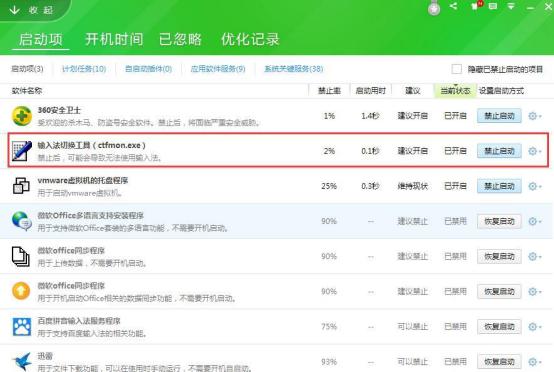The height and width of the screenshot is (372, 554).
Task: Open gear settings for 360安全卫士 row
Action: (535, 116)
